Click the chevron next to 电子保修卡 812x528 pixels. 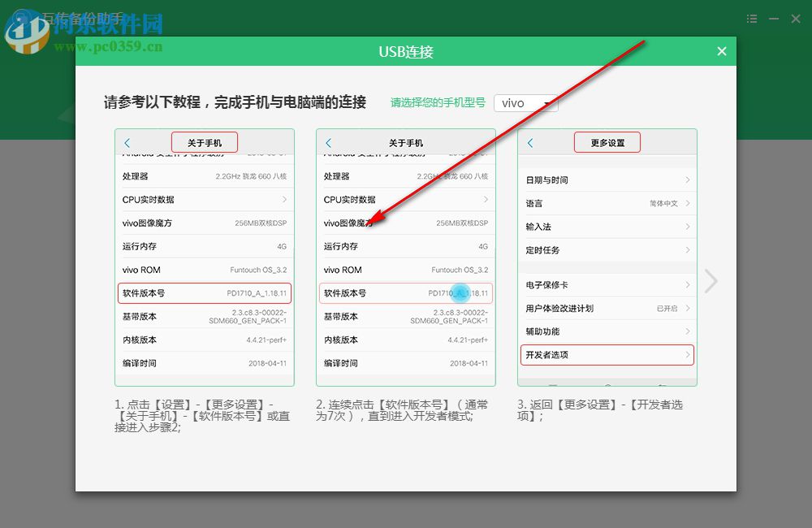pos(689,284)
